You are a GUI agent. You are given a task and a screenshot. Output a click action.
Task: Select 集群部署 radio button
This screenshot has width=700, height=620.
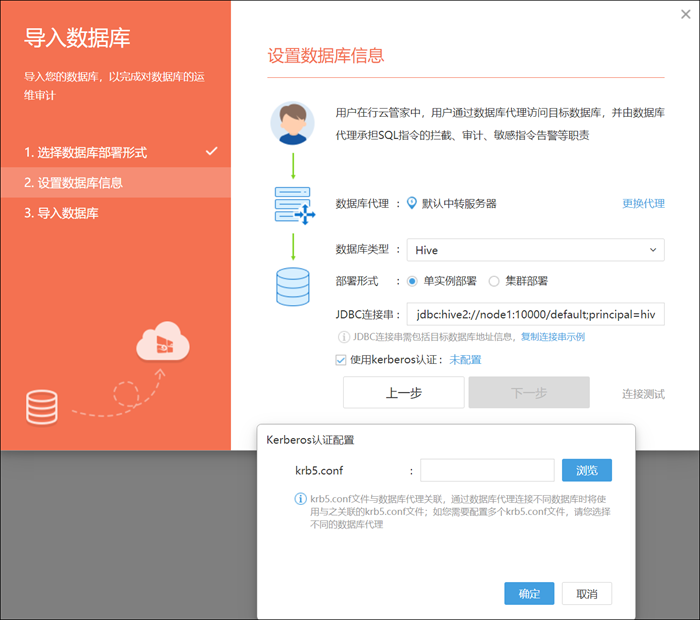coord(494,281)
